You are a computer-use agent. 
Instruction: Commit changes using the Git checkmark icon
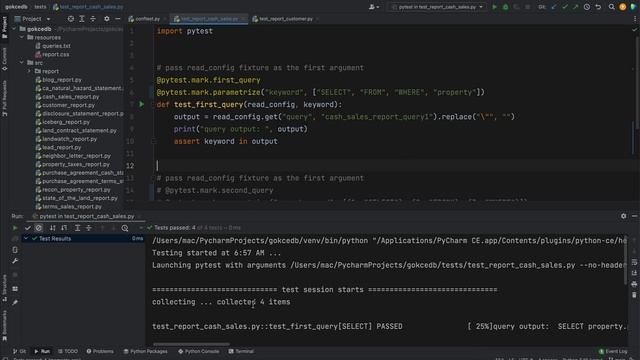(564, 7)
